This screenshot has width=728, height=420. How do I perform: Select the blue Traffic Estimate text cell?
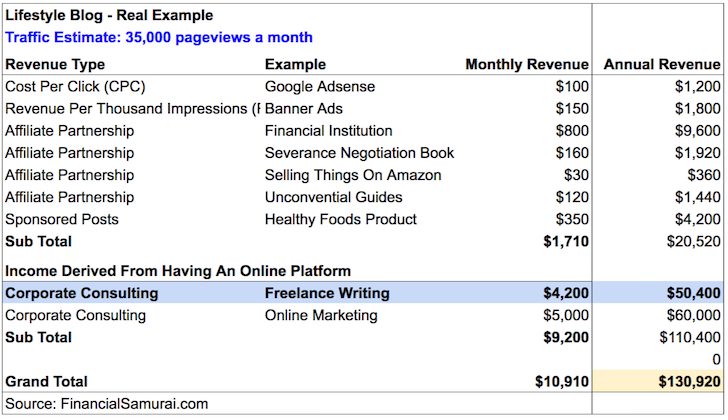tap(159, 38)
